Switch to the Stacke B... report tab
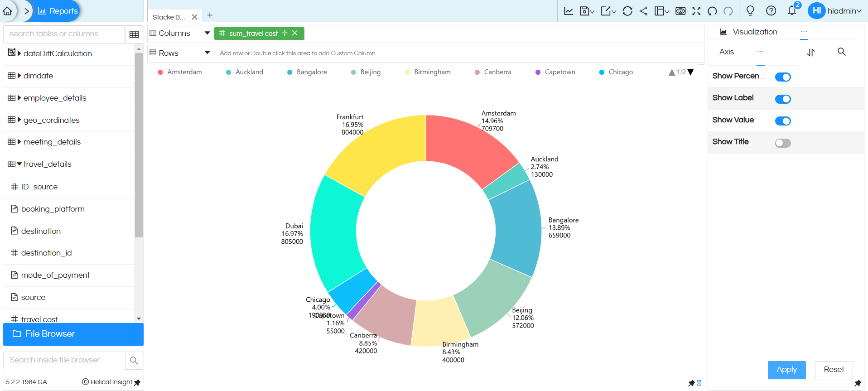 (169, 17)
